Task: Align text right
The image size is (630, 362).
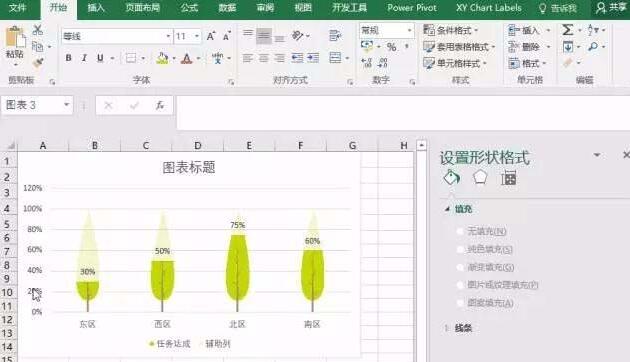Action: 279,58
